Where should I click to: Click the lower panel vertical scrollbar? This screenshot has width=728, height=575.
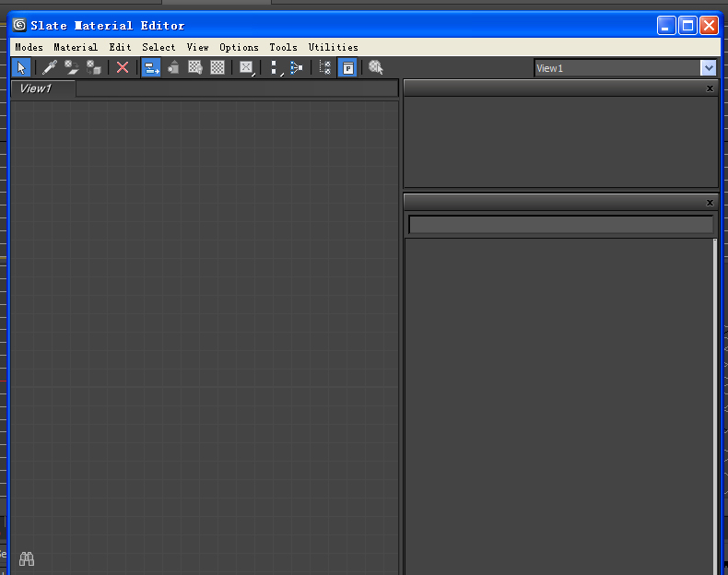pyautogui.click(x=715, y=406)
